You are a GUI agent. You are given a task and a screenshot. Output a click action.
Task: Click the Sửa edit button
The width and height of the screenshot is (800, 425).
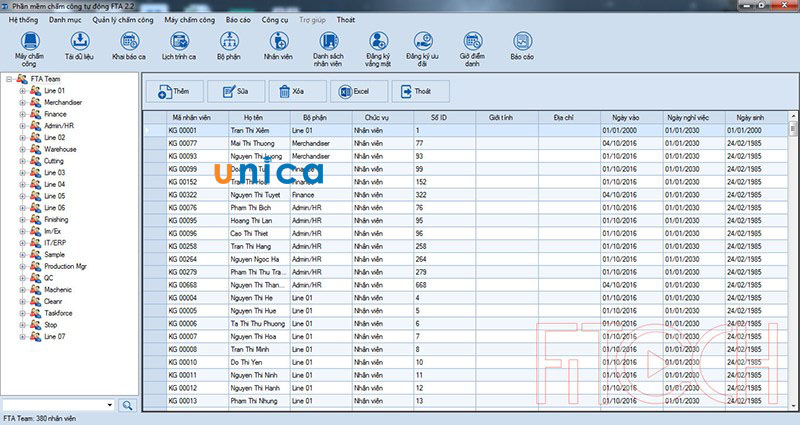[236, 91]
